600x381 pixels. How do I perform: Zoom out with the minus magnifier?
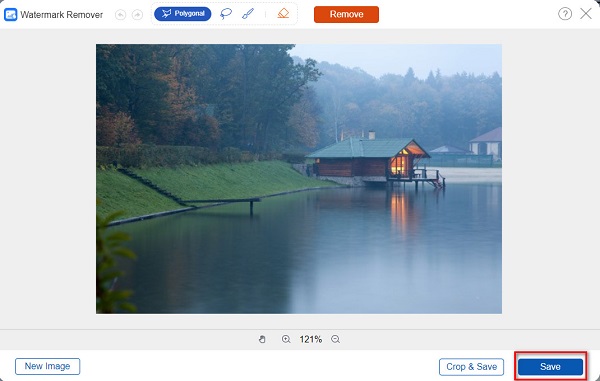coord(336,339)
